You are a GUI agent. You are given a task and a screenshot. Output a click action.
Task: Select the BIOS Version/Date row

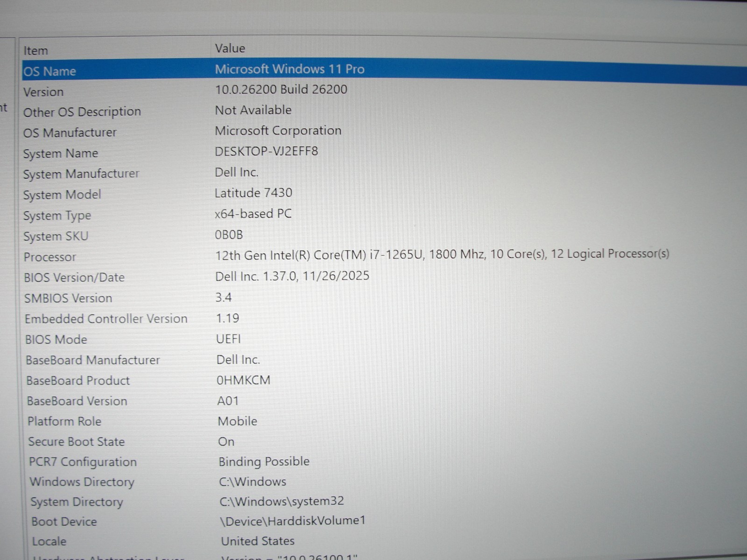[x=74, y=278]
